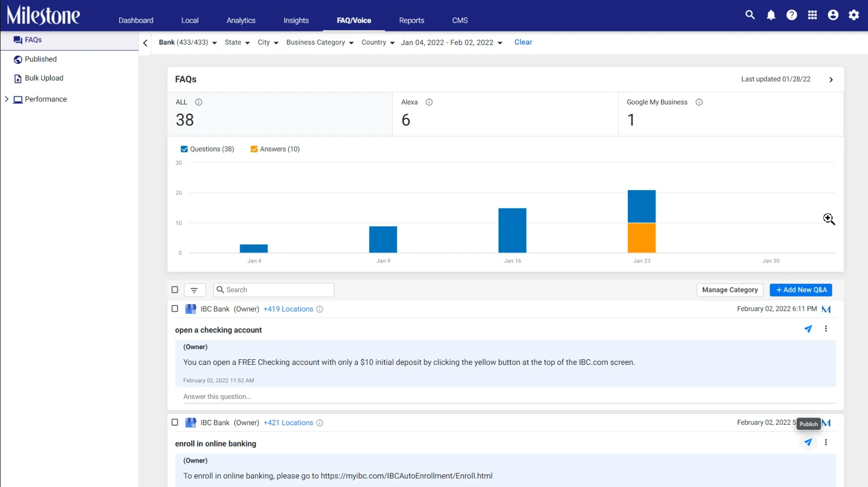Viewport: 868px width, 487px height.
Task: Toggle the Questions (38) checkbox
Action: 184,149
